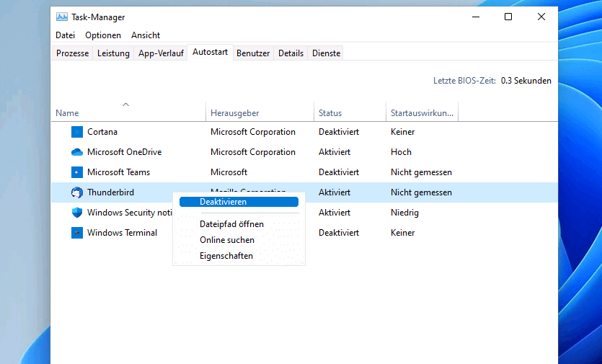Sort by Startauswirkungen column header
This screenshot has width=602, height=364.
point(422,113)
